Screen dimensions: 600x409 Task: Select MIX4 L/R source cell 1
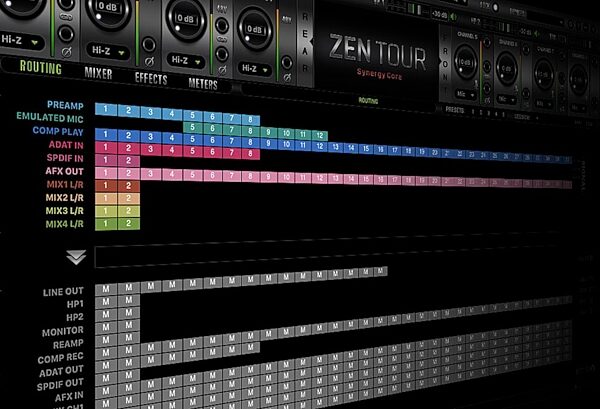[x=106, y=223]
